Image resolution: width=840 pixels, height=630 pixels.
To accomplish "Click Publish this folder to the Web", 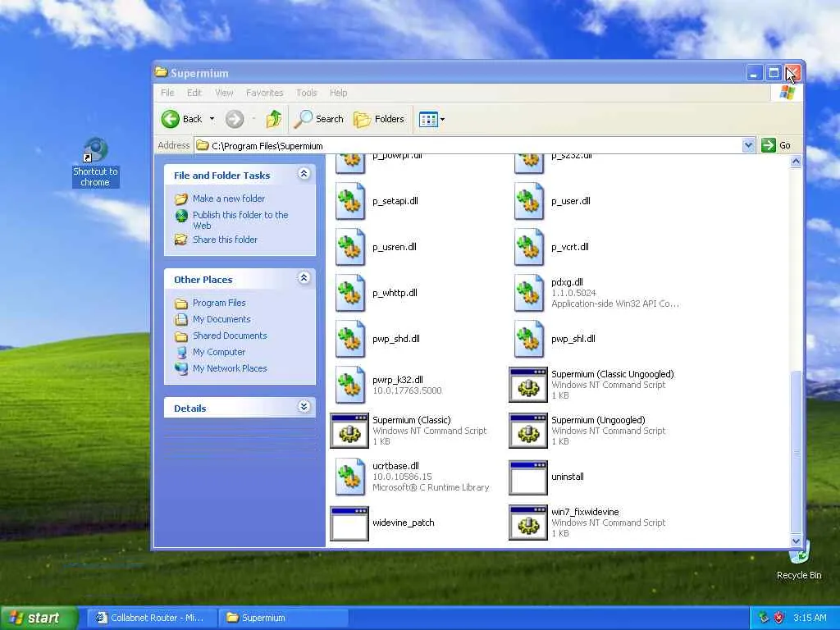I will click(x=240, y=220).
